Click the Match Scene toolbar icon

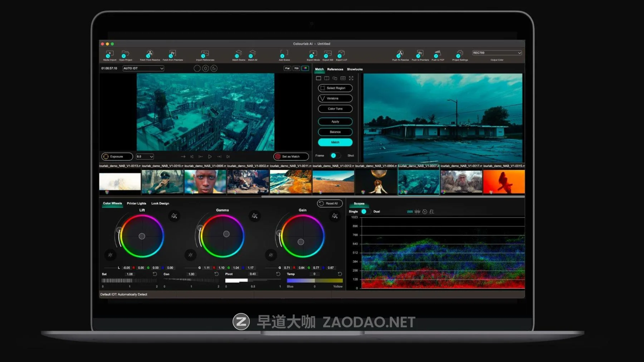(238, 54)
